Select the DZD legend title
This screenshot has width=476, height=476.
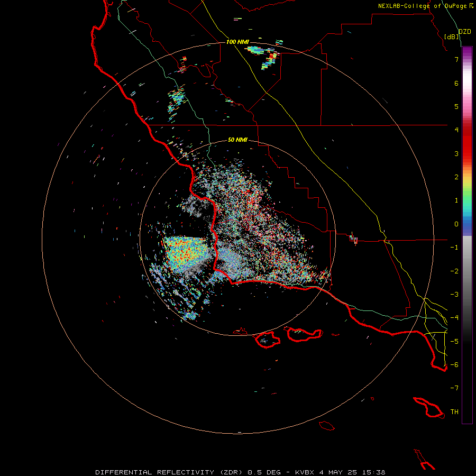pyautogui.click(x=464, y=32)
